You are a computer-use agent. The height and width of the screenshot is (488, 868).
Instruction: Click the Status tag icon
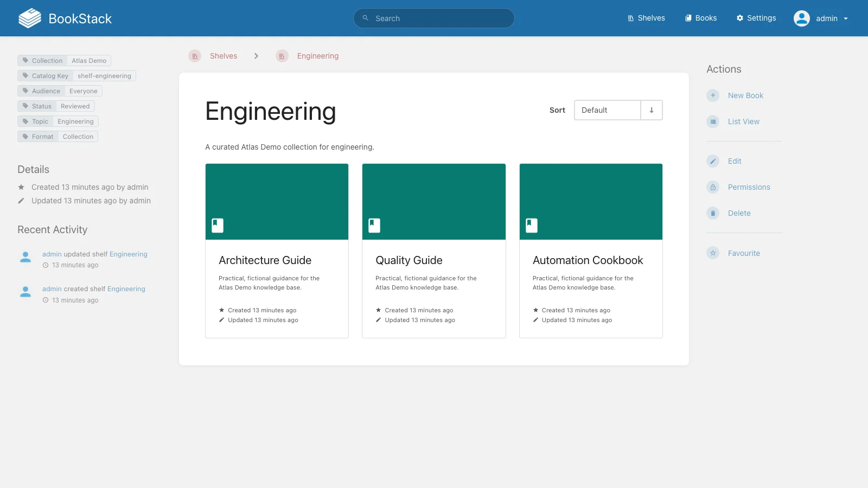[x=25, y=106]
